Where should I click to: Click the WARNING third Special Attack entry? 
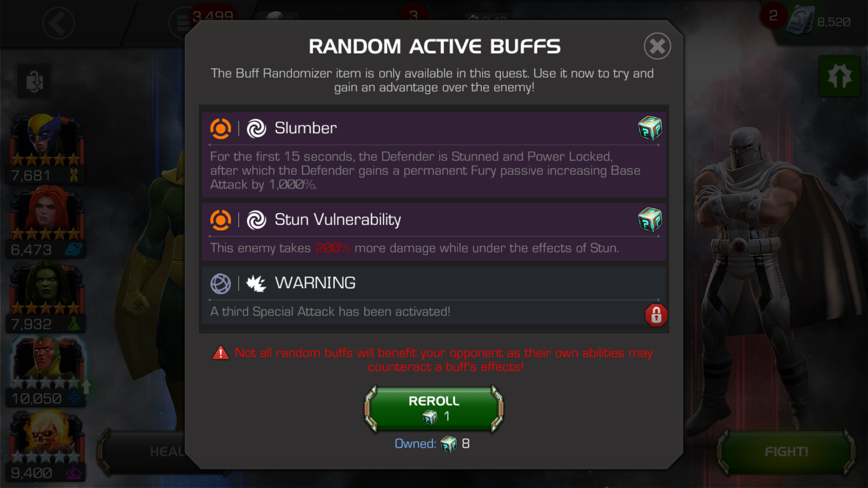click(x=434, y=296)
